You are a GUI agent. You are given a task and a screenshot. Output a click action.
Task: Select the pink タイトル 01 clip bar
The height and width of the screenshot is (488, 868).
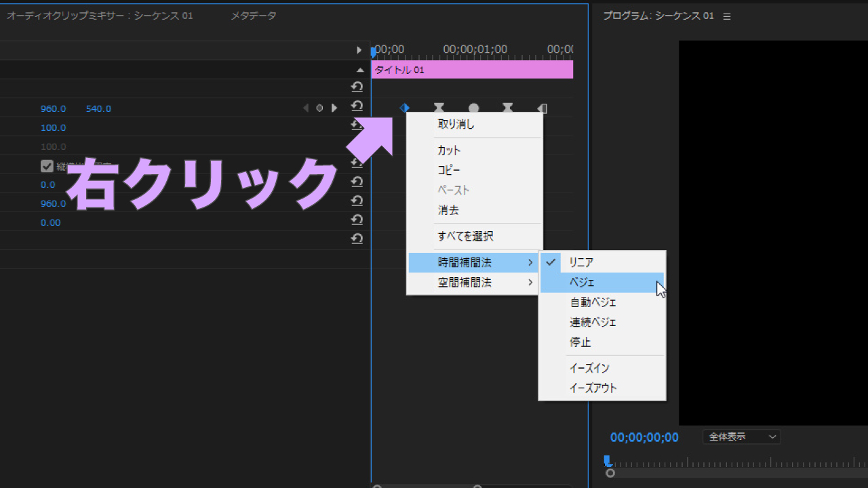(472, 70)
